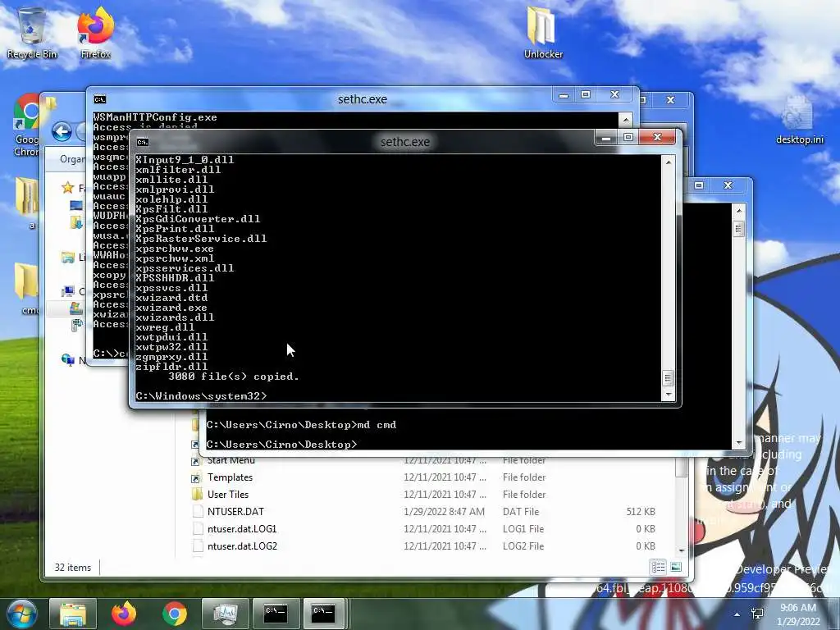
Task: Open Google Chrome desktop shortcut
Action: point(27,126)
